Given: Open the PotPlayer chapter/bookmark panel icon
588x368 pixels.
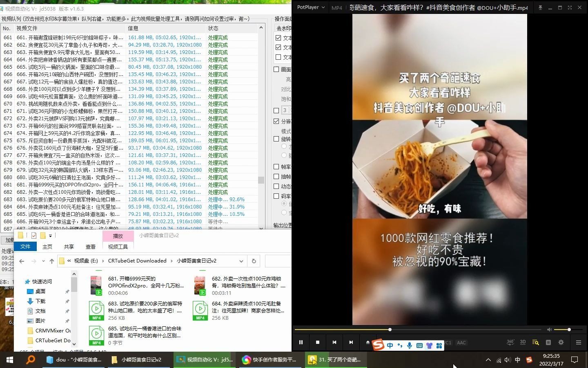Looking at the screenshot, I should pyautogui.click(x=548, y=342).
